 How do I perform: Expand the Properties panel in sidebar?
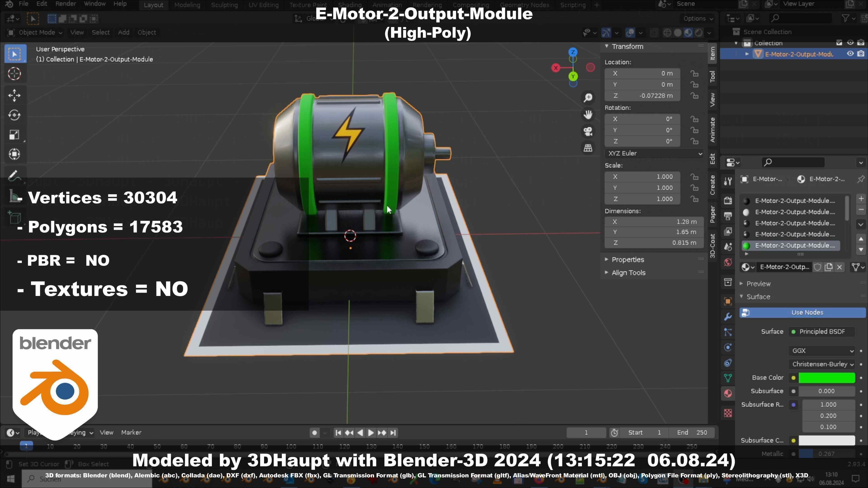point(627,260)
